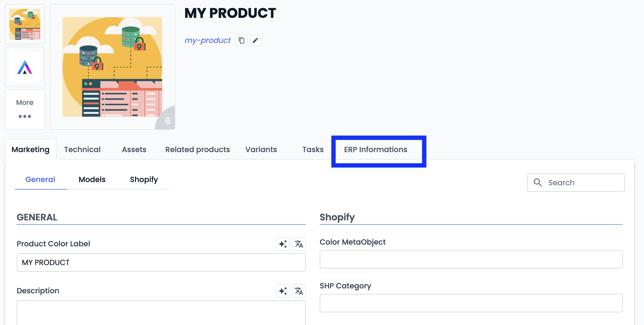The image size is (644, 325).
Task: Click the my-product slug link
Action: (x=208, y=40)
